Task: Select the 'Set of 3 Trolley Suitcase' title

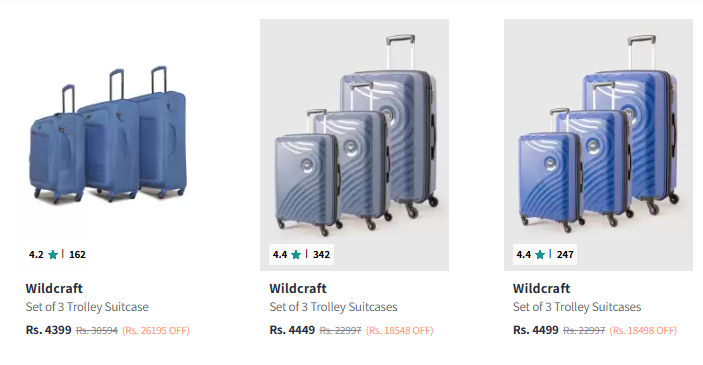Action: point(87,307)
